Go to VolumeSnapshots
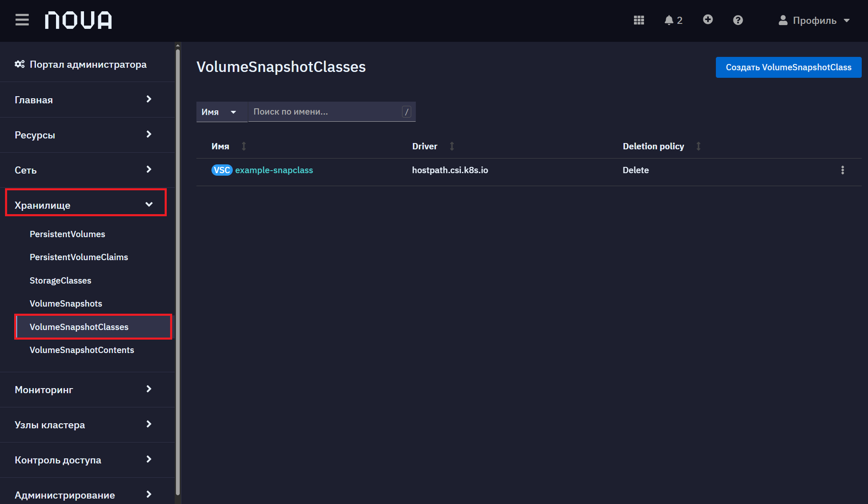Viewport: 868px width, 504px height. [x=66, y=304]
